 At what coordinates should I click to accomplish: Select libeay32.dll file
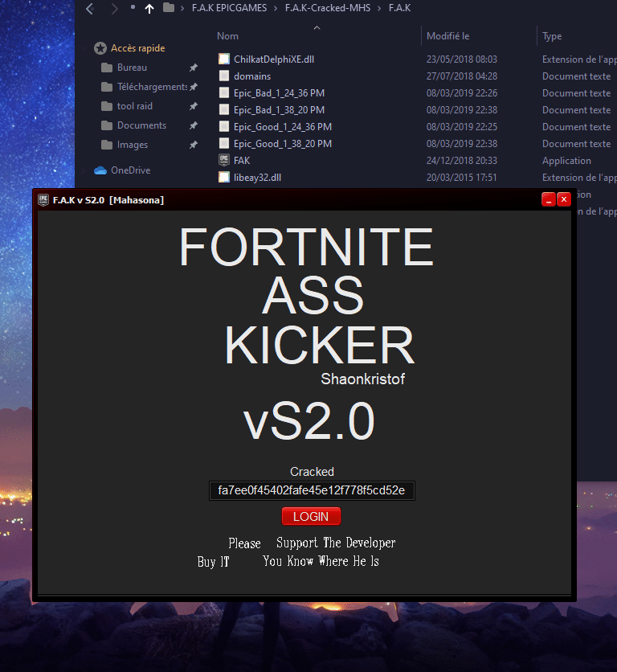[257, 178]
